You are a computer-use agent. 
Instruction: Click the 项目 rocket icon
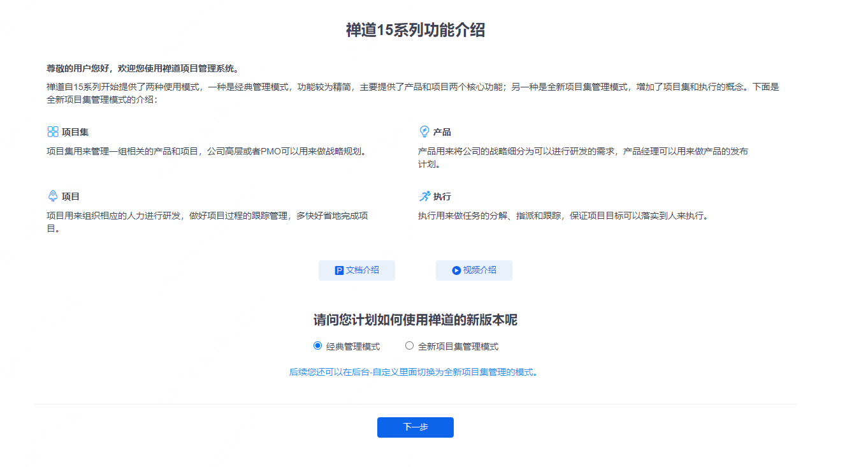[x=53, y=196]
